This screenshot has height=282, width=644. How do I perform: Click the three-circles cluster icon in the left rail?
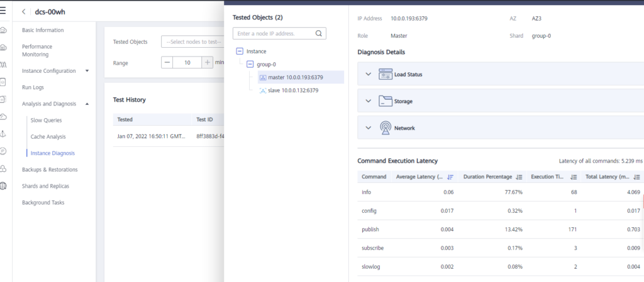pyautogui.click(x=3, y=168)
